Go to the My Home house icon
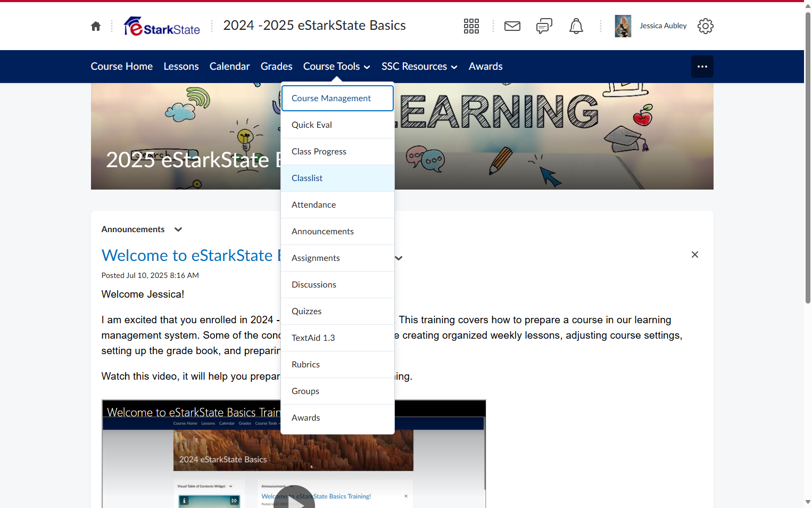Screen dimensions: 812x508 (x=96, y=26)
